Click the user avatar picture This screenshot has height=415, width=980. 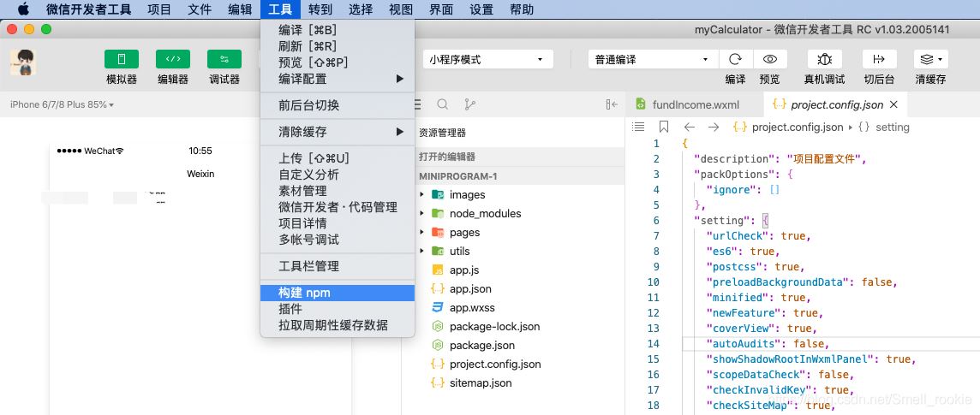(x=22, y=62)
